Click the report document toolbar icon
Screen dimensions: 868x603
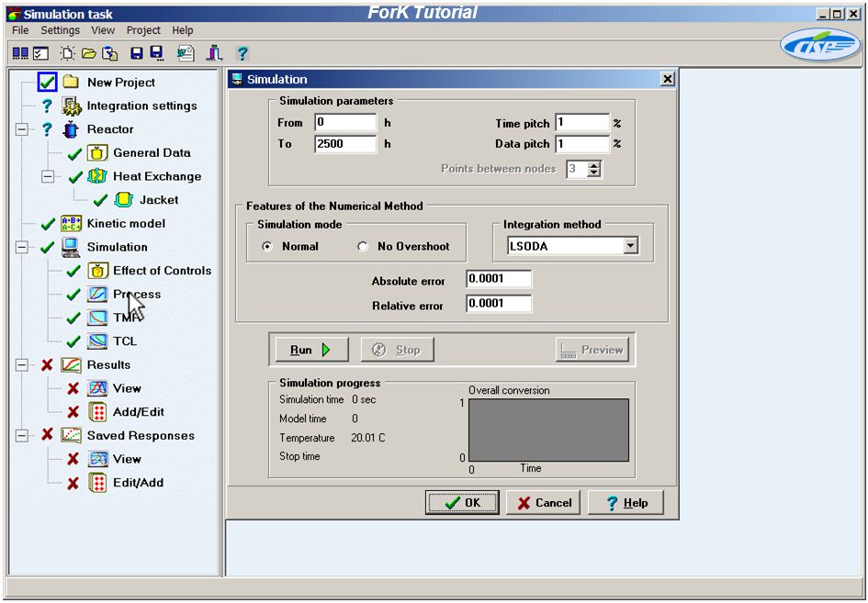pyautogui.click(x=186, y=53)
